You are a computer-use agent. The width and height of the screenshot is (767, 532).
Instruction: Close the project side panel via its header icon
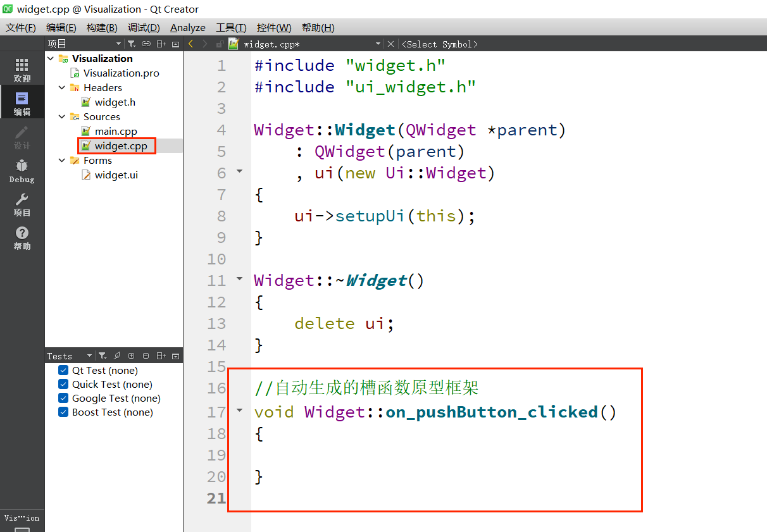coord(175,44)
